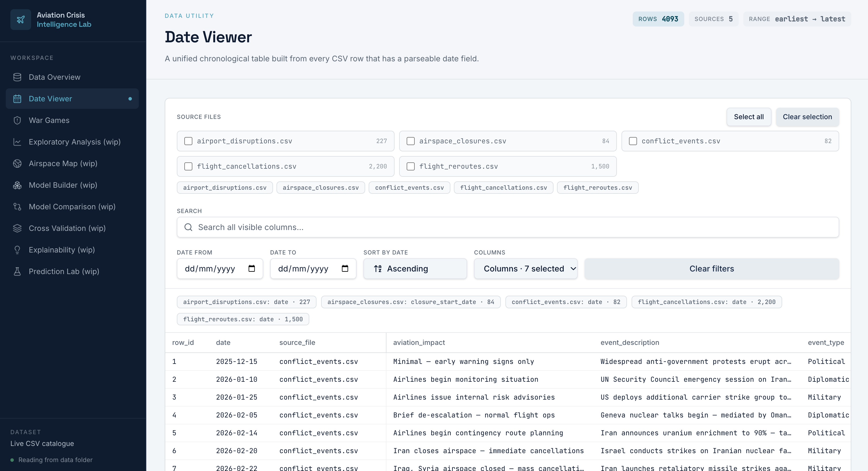Click the sort direction arrows icon
This screenshot has width=868, height=471.
(378, 269)
